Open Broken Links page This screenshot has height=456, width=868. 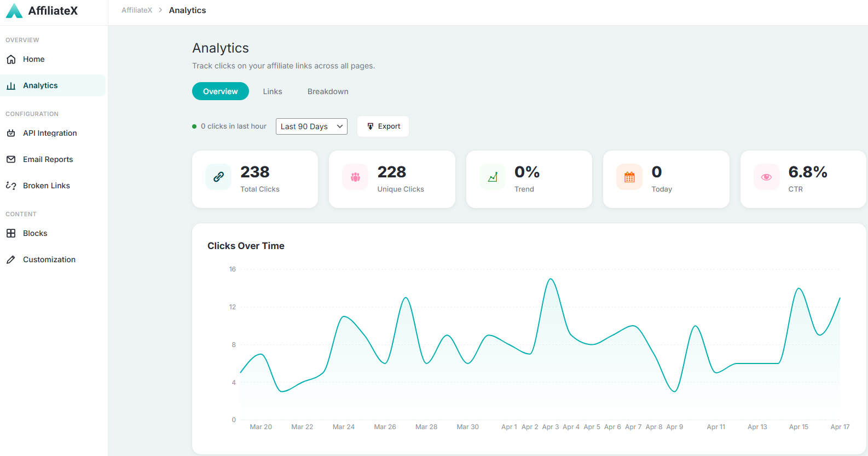pos(53,186)
